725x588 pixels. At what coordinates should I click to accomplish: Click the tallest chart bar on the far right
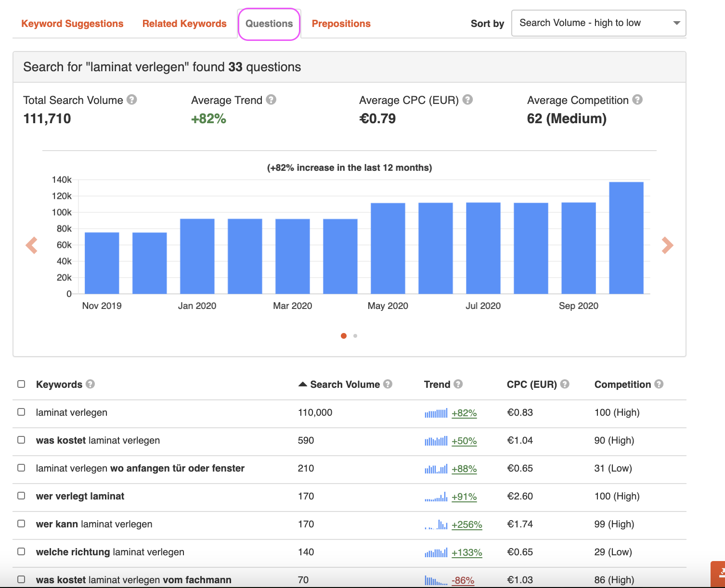point(626,238)
